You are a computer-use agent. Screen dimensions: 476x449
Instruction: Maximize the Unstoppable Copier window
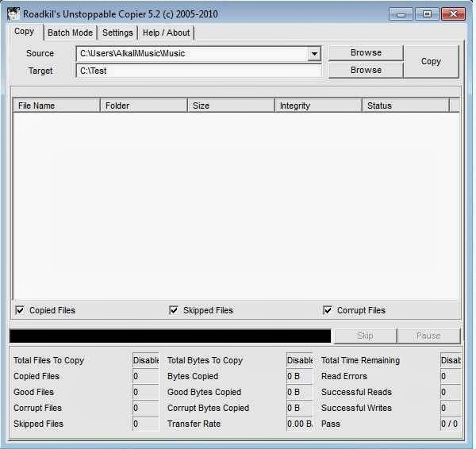coord(427,14)
